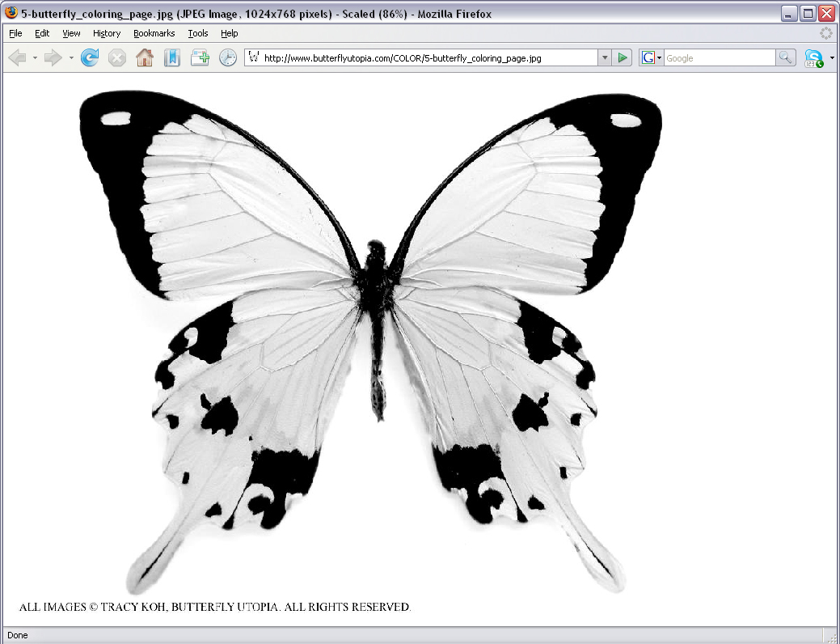Click the site favicon in the address bar
The image size is (840, 644).
pos(252,57)
